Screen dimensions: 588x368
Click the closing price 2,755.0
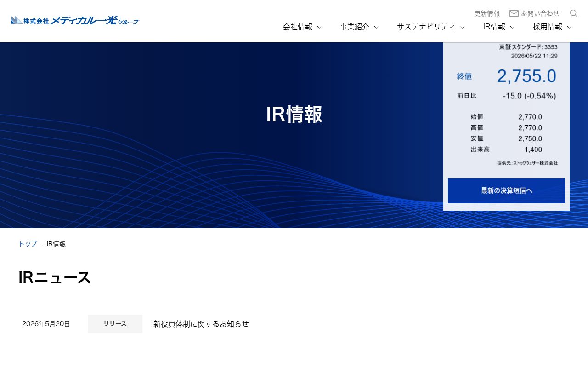coord(526,76)
